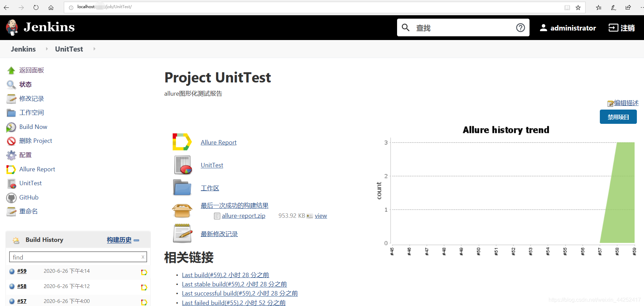Open 修改记录 in the sidebar
Viewport: 644px width, 306px height.
[x=32, y=99]
